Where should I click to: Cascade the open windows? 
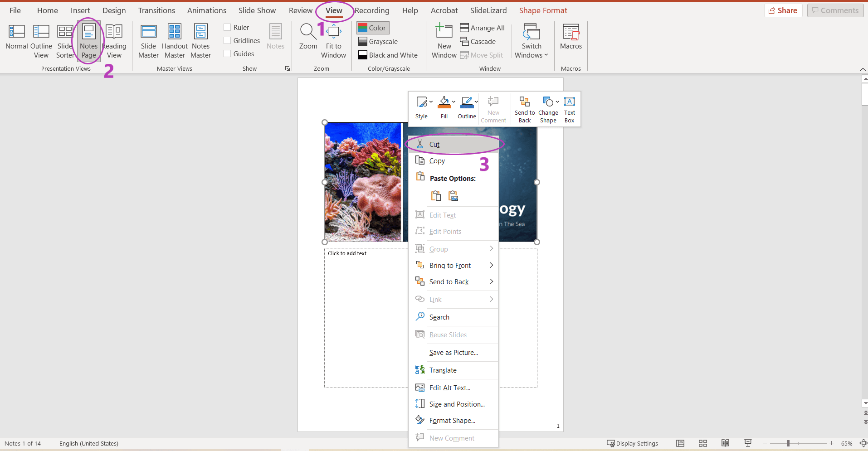pyautogui.click(x=478, y=41)
